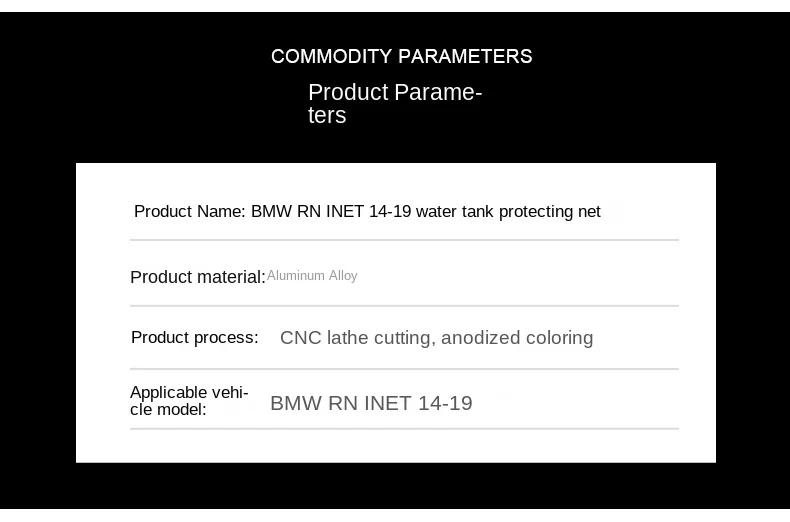
Task: Click the word "Alloy" in material value
Action: click(342, 276)
